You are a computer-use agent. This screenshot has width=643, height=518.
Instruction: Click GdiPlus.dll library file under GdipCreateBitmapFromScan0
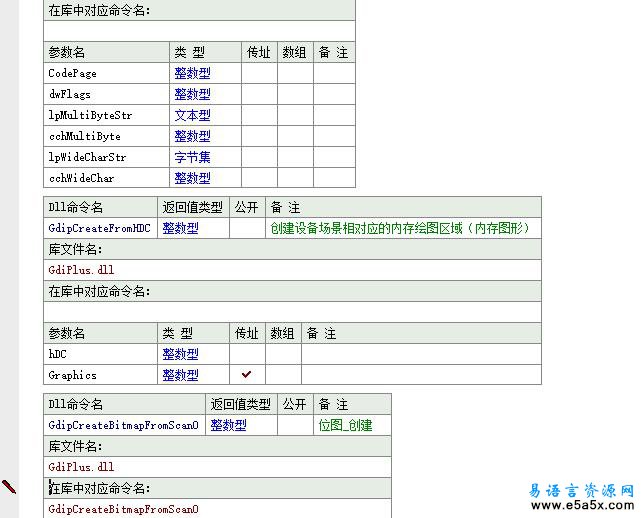pos(81,466)
